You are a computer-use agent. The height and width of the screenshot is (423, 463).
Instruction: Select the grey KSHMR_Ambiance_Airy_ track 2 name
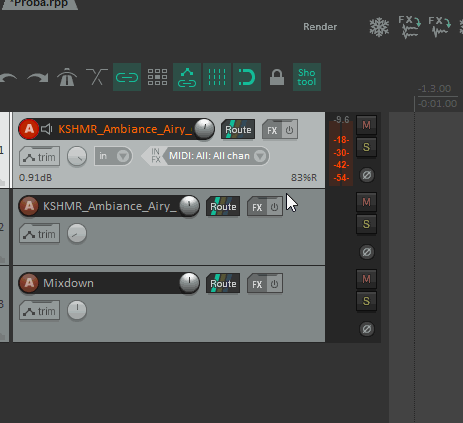pos(110,206)
